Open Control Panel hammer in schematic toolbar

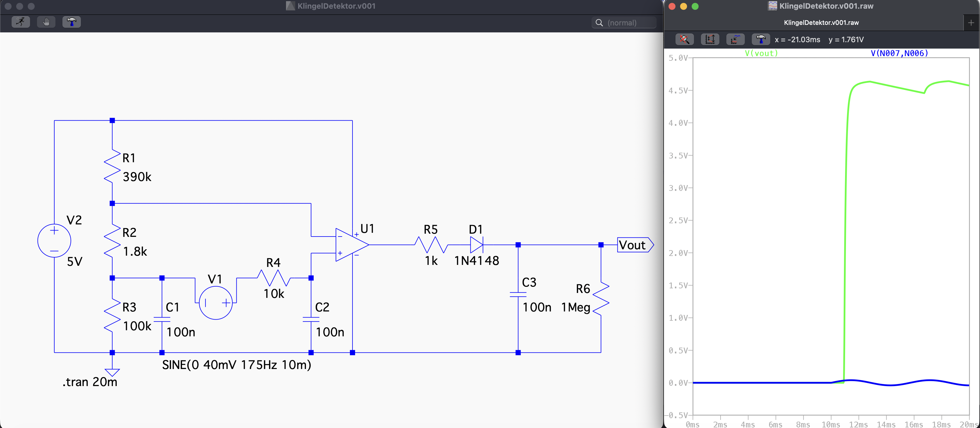click(x=71, y=22)
